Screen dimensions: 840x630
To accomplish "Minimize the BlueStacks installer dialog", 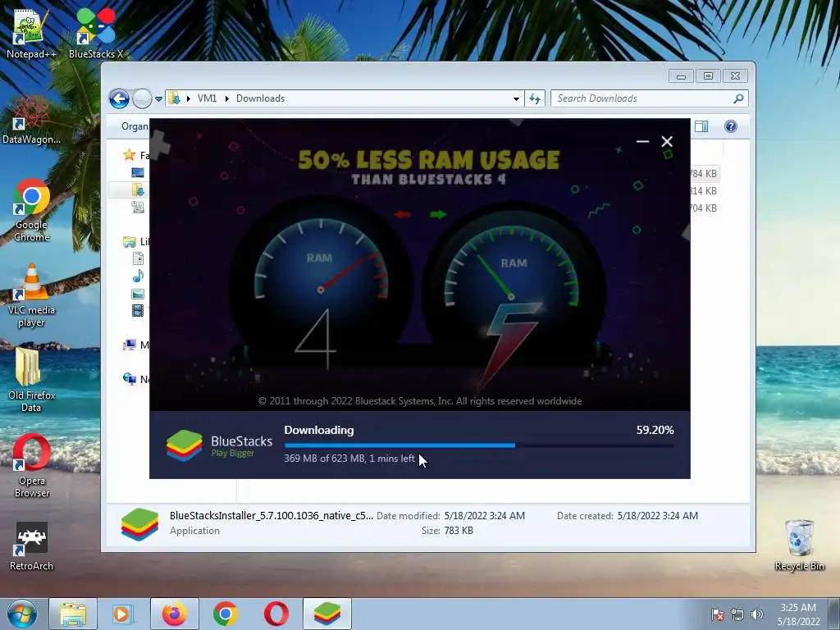I will [x=642, y=141].
